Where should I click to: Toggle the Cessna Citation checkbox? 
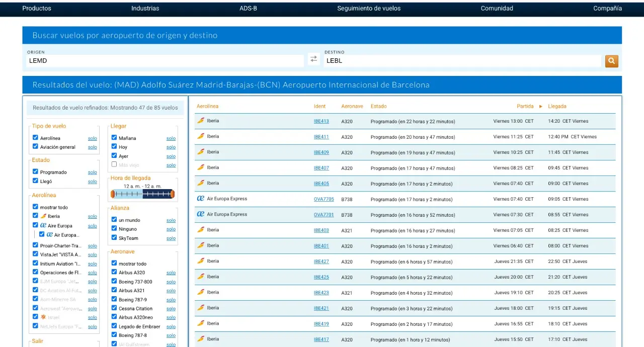(x=114, y=308)
